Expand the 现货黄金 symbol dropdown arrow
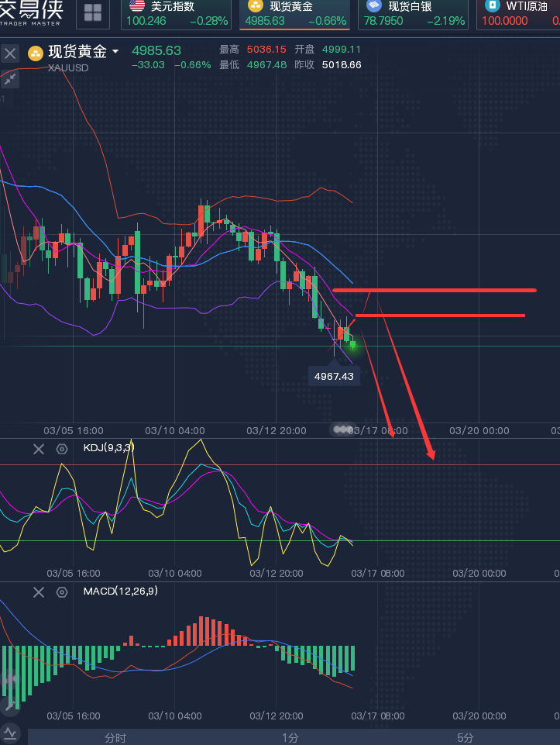Viewport: 560px width, 745px height. [116, 52]
